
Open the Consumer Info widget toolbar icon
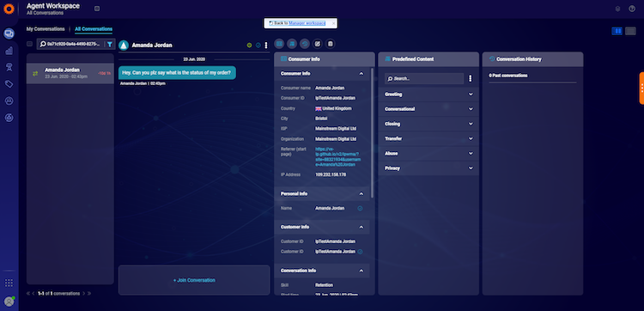pos(279,44)
